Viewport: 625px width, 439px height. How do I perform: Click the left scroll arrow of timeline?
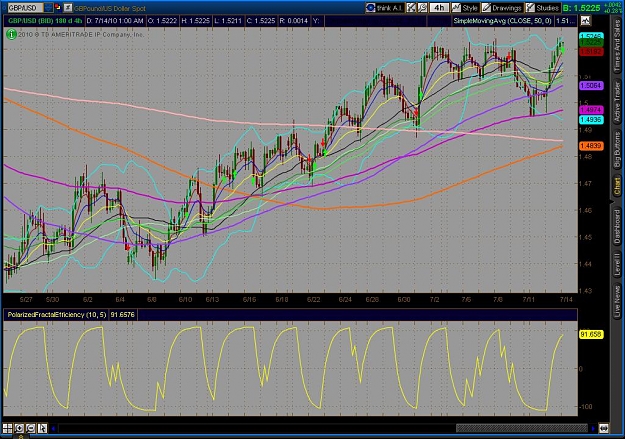(x=53, y=429)
